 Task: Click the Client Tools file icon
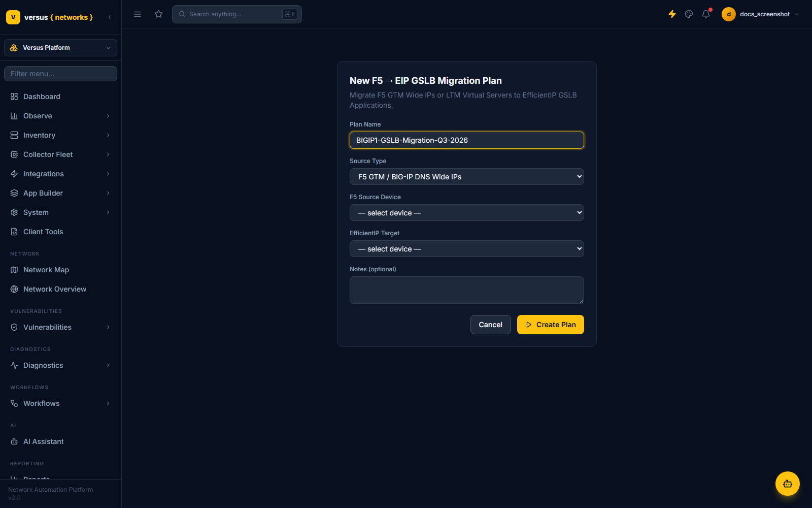tap(14, 232)
